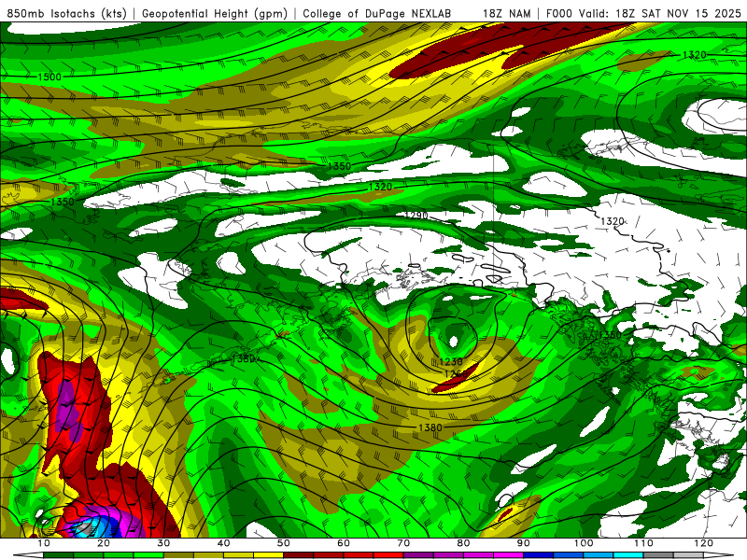Pick the dark gray swatch just after '110'
This screenshot has width=747, height=560.
pyautogui.click(x=658, y=555)
